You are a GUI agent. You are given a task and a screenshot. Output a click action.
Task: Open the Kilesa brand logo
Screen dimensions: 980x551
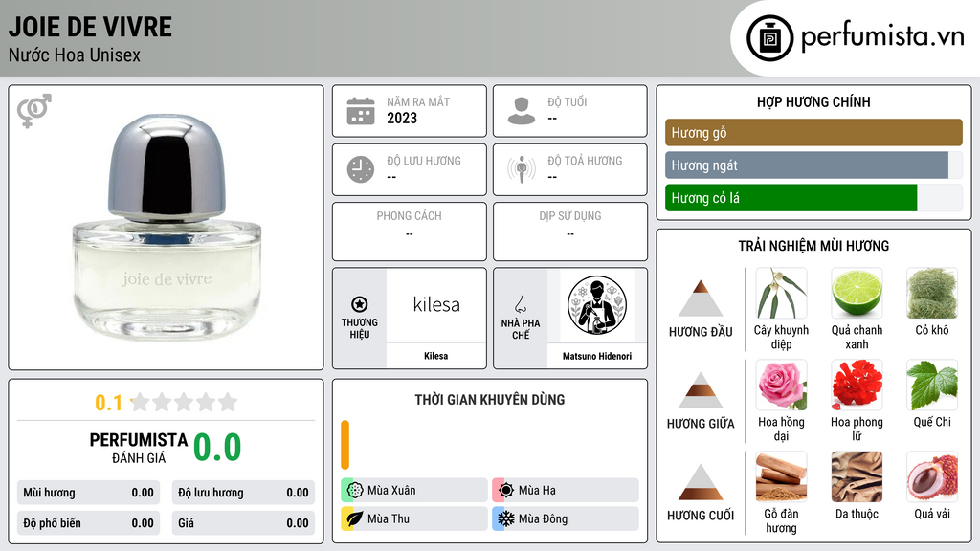point(436,305)
